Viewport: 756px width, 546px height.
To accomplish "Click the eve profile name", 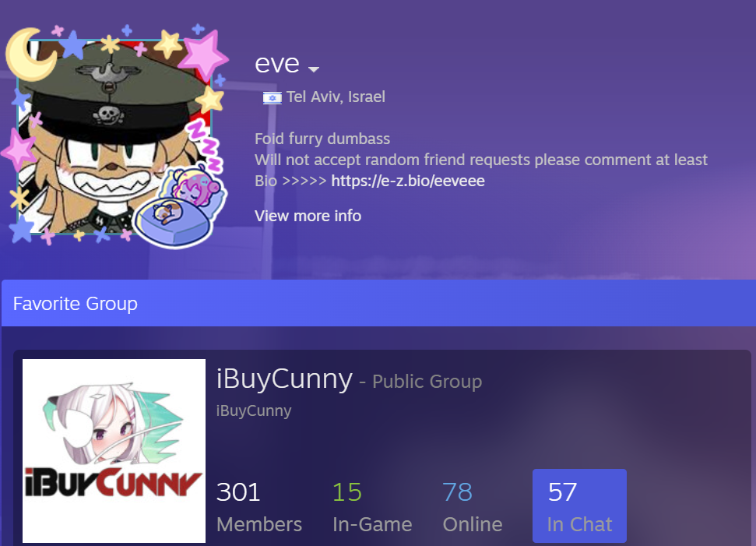I will coord(277,64).
